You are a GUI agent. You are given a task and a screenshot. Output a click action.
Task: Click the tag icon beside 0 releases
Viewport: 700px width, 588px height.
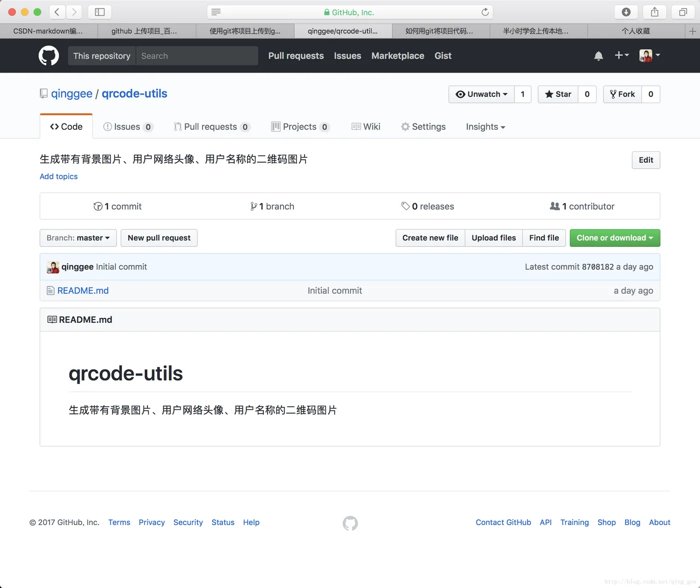(x=405, y=206)
